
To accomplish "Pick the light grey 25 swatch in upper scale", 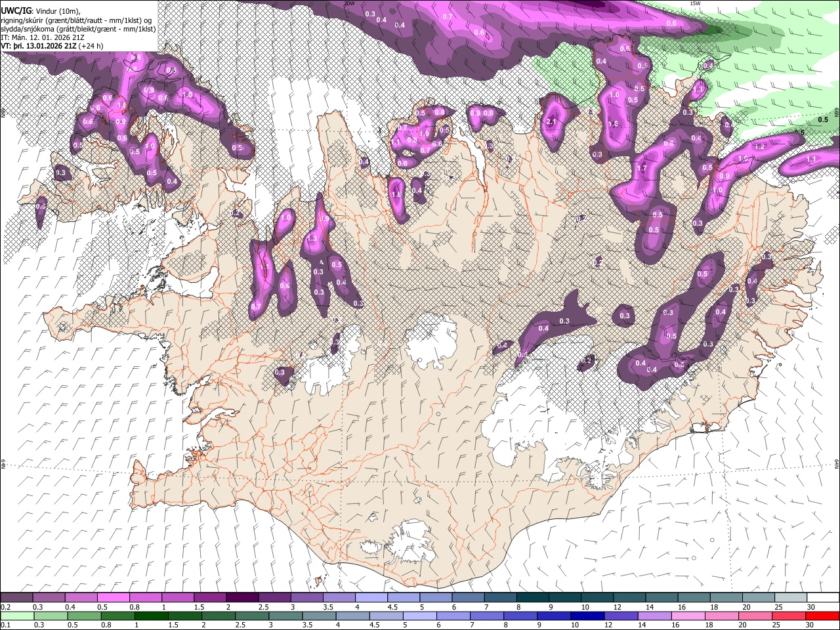I will pos(791,598).
